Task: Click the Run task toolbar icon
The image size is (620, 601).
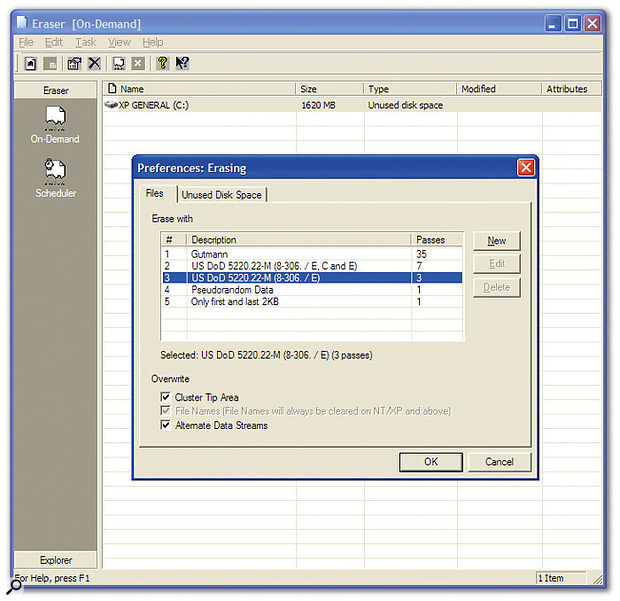Action: click(x=118, y=63)
